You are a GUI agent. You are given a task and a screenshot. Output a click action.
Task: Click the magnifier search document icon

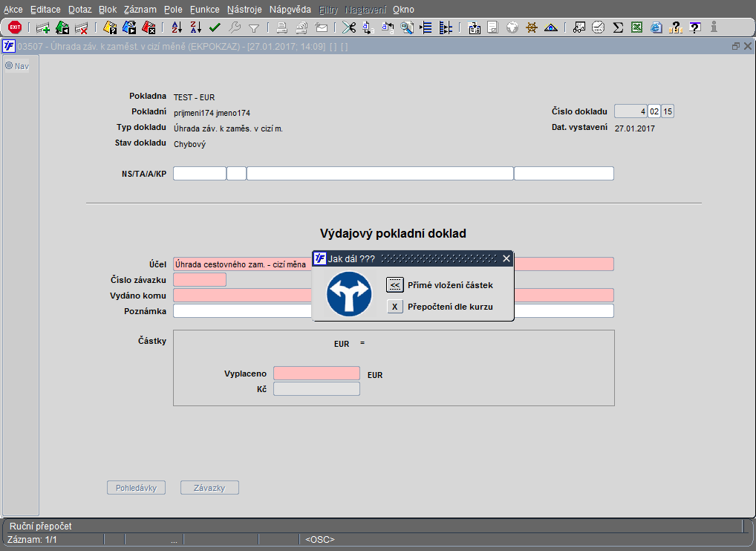point(407,28)
